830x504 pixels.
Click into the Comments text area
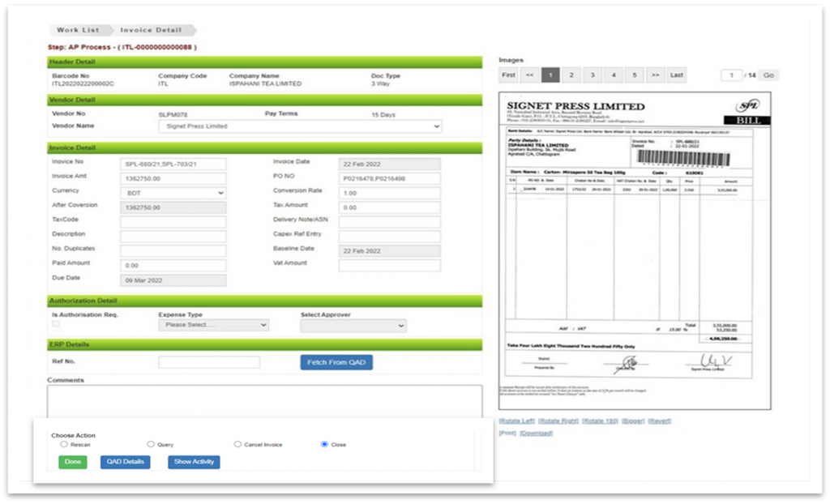[264, 399]
